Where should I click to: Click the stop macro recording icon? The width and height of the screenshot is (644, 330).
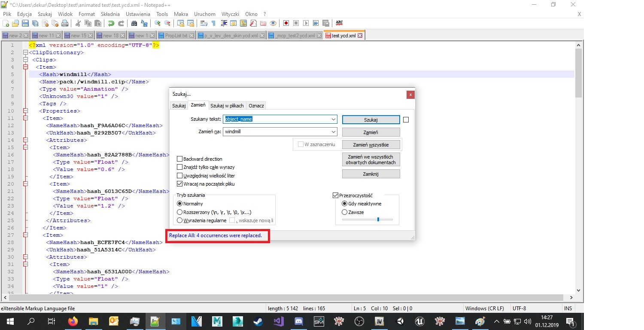[296, 23]
